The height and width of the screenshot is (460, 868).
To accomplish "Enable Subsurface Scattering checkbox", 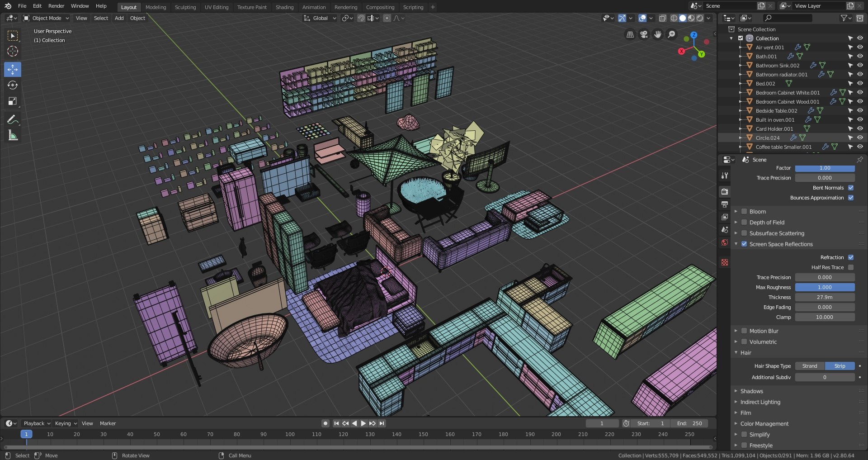I will point(744,233).
